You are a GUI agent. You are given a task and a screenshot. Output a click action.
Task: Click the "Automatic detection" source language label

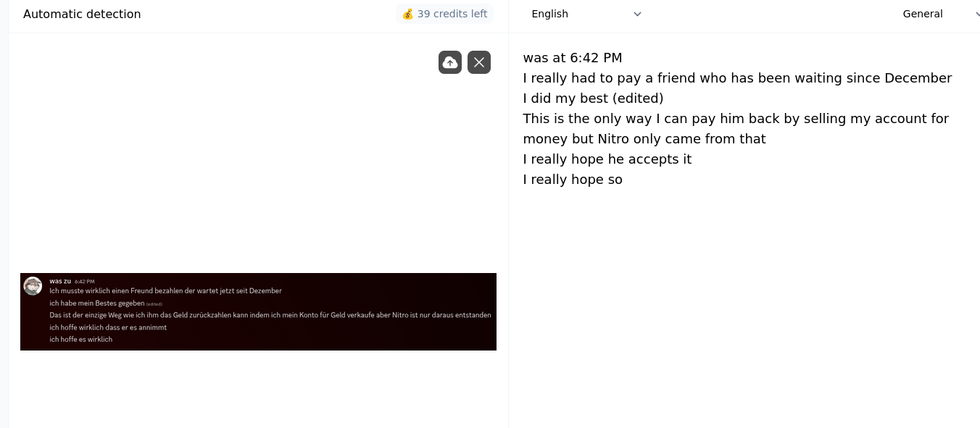[82, 14]
